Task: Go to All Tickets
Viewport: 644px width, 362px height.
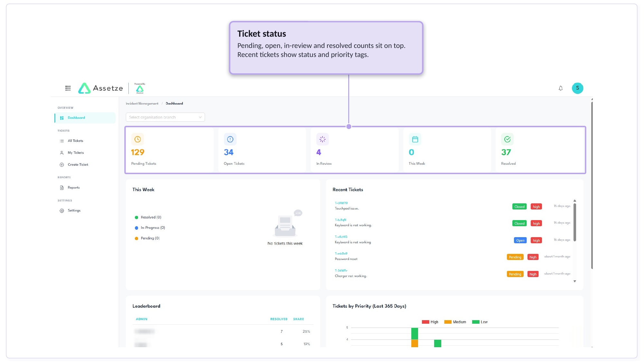Action: click(x=75, y=141)
